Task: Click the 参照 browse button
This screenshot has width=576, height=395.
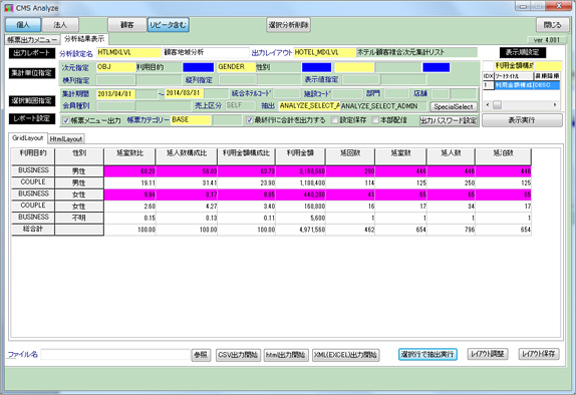Action: pyautogui.click(x=201, y=355)
